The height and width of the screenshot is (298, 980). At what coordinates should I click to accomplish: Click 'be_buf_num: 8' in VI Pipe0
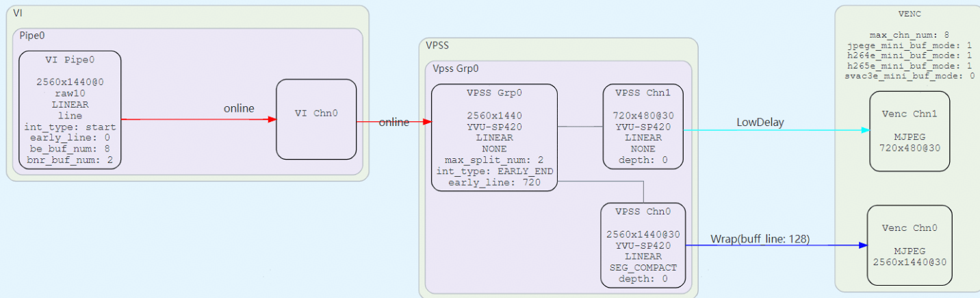coord(70,149)
